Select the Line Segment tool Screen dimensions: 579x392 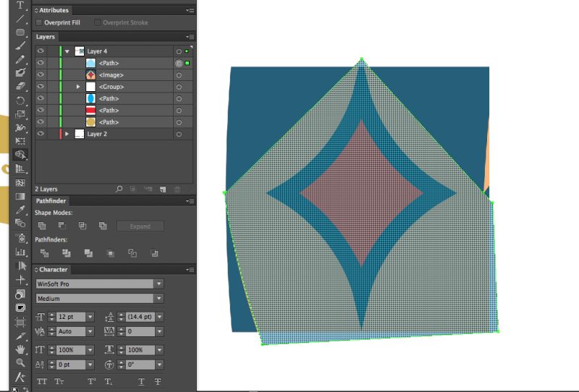click(20, 19)
